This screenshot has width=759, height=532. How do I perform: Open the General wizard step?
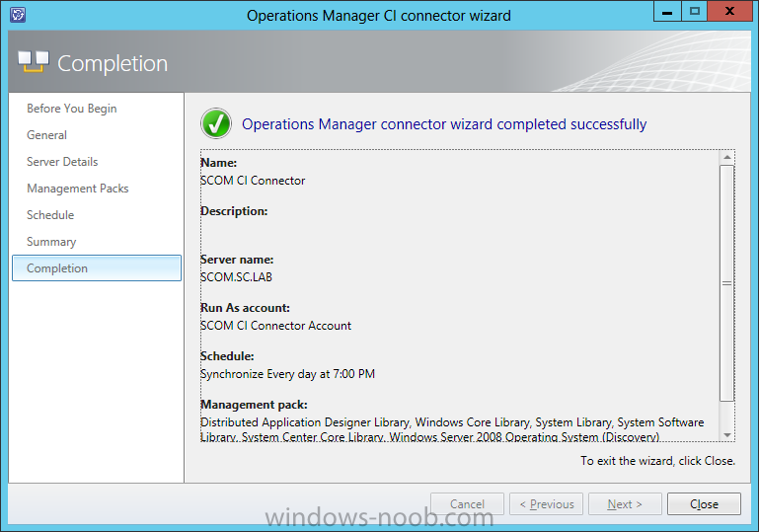click(x=47, y=135)
